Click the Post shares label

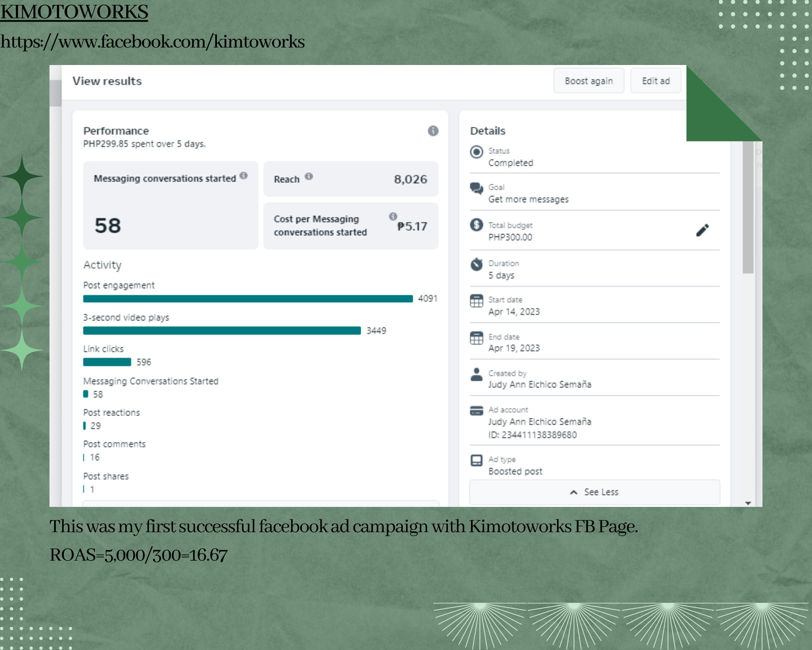[106, 476]
